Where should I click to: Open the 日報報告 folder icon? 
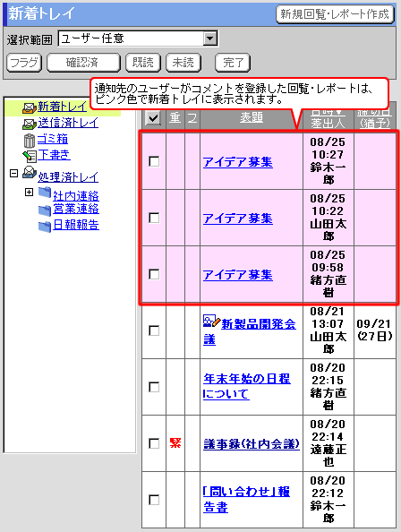click(45, 227)
